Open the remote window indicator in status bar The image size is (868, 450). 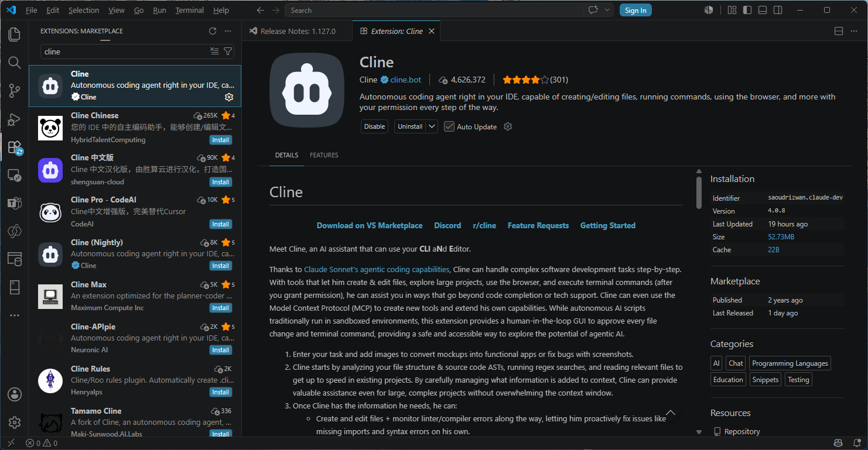[x=11, y=443]
